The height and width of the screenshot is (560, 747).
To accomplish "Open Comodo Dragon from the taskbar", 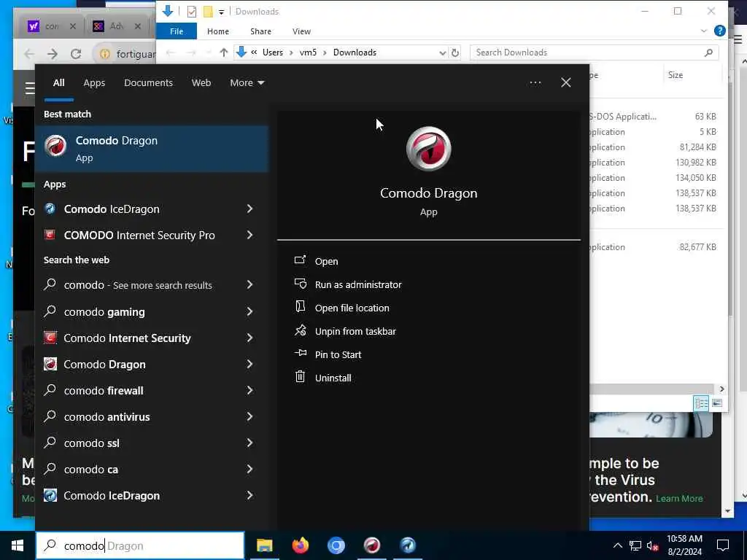I will 372,545.
